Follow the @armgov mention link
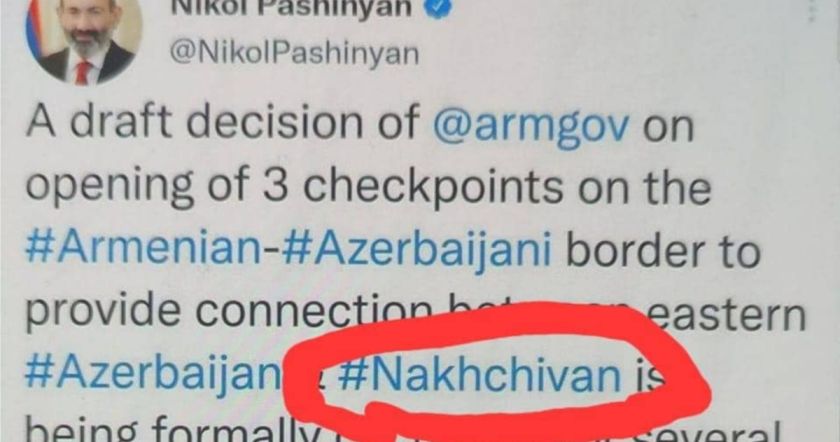840x442 pixels. [530, 124]
